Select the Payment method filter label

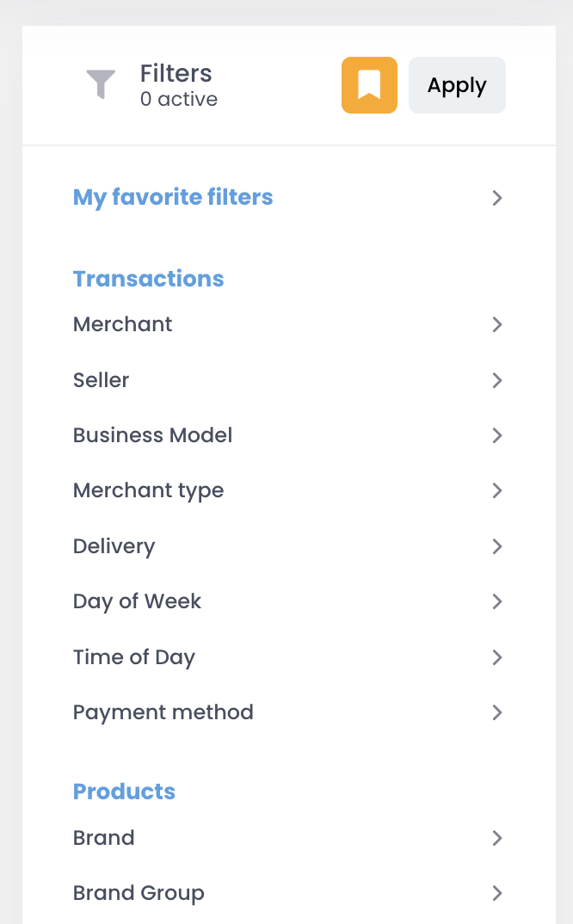(x=163, y=712)
